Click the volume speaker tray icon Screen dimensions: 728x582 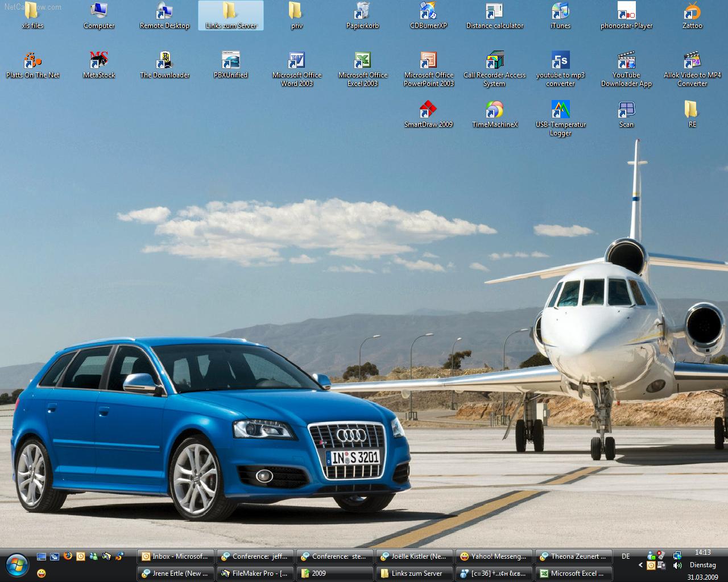(677, 566)
